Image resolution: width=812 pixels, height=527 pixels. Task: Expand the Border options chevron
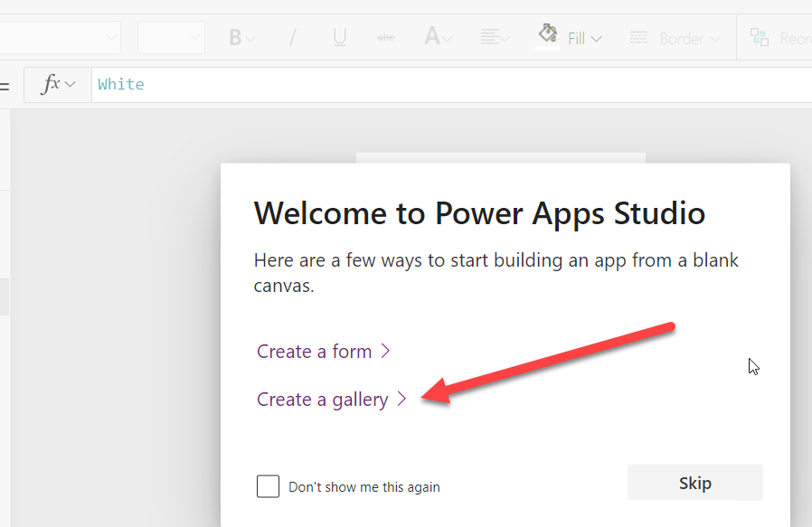pos(713,37)
